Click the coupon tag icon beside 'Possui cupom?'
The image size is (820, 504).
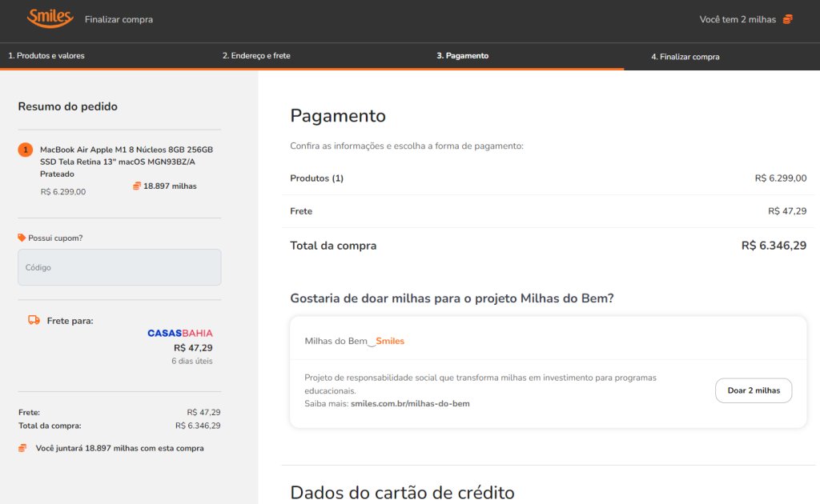point(22,238)
